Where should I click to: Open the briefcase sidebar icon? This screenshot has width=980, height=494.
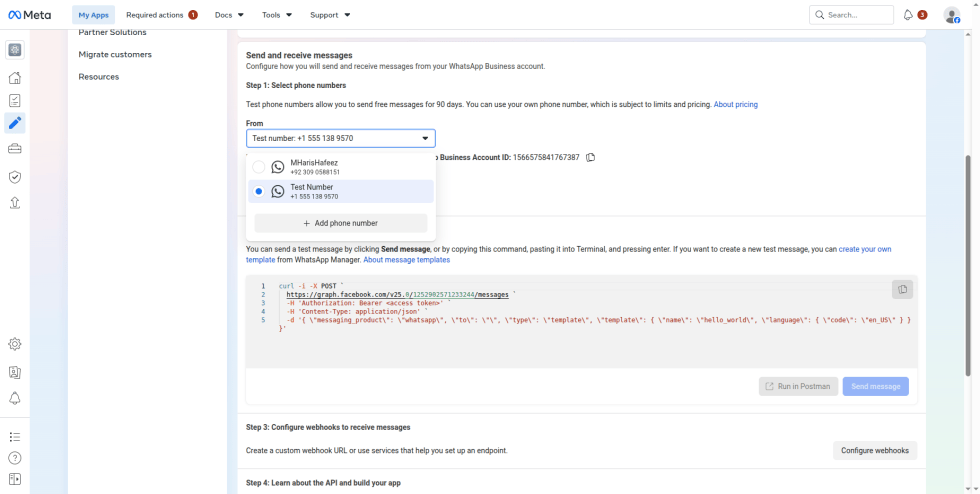(15, 148)
